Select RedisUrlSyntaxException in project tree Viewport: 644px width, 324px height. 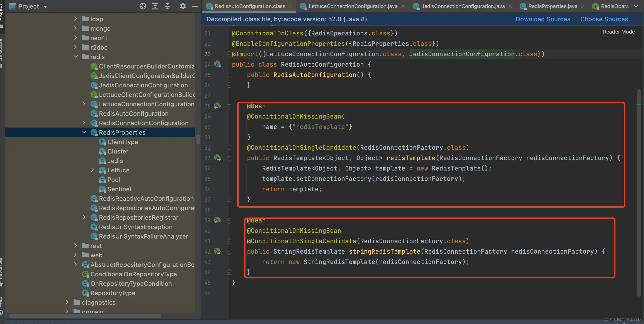136,227
